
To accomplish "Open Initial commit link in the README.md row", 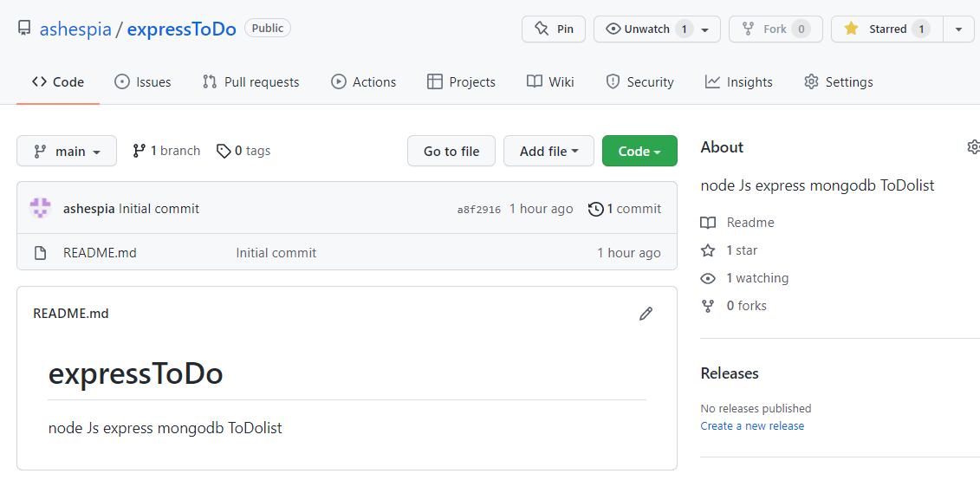I will coord(276,252).
